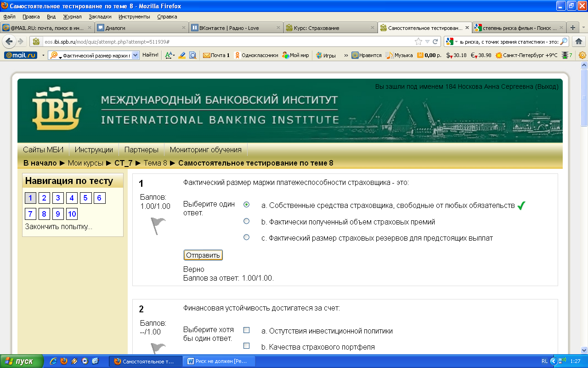Open the Файл menu
The image size is (588, 368).
[9, 17]
